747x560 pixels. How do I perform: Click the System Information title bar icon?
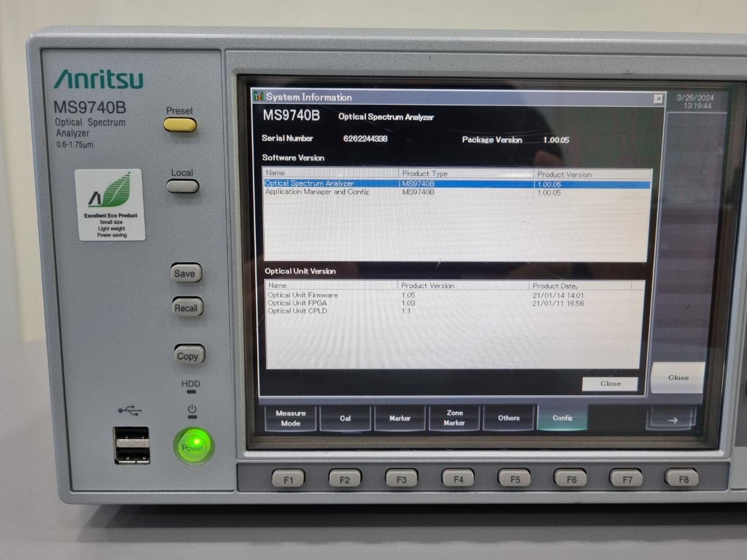(x=258, y=96)
